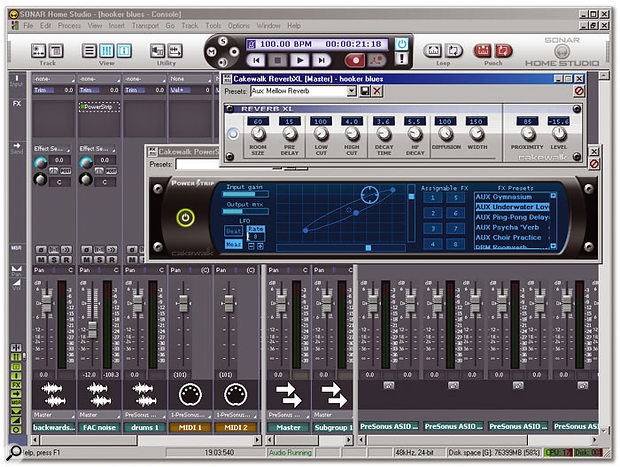
Task: Open Effect Send dropdown on backwards track
Action: (x=52, y=149)
